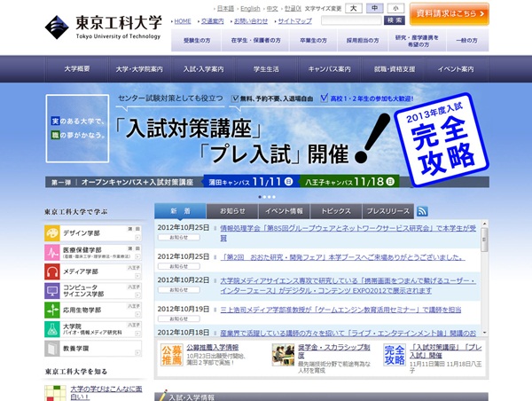Open the 交通案内 link

(213, 21)
